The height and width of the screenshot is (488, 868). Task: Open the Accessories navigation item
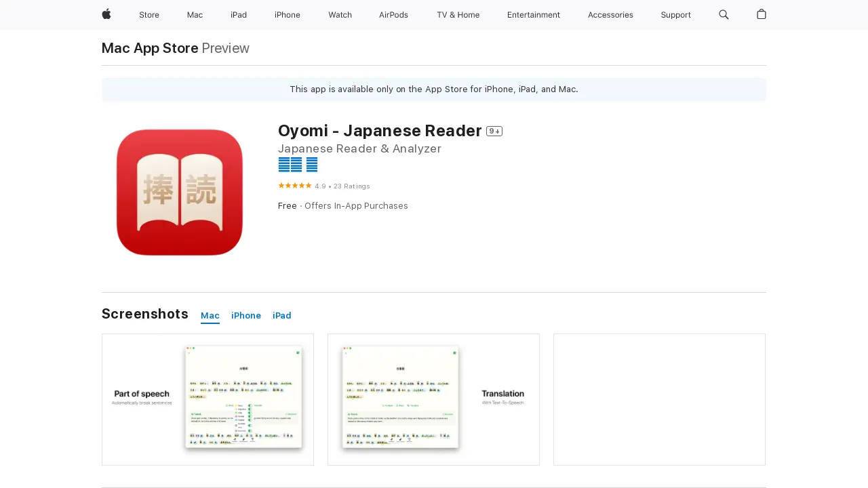pyautogui.click(x=610, y=15)
